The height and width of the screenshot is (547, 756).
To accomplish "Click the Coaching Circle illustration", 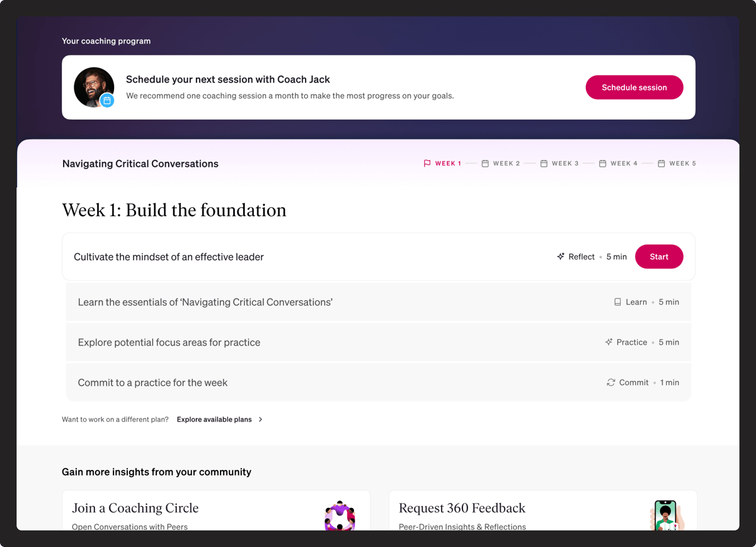I will 340,515.
